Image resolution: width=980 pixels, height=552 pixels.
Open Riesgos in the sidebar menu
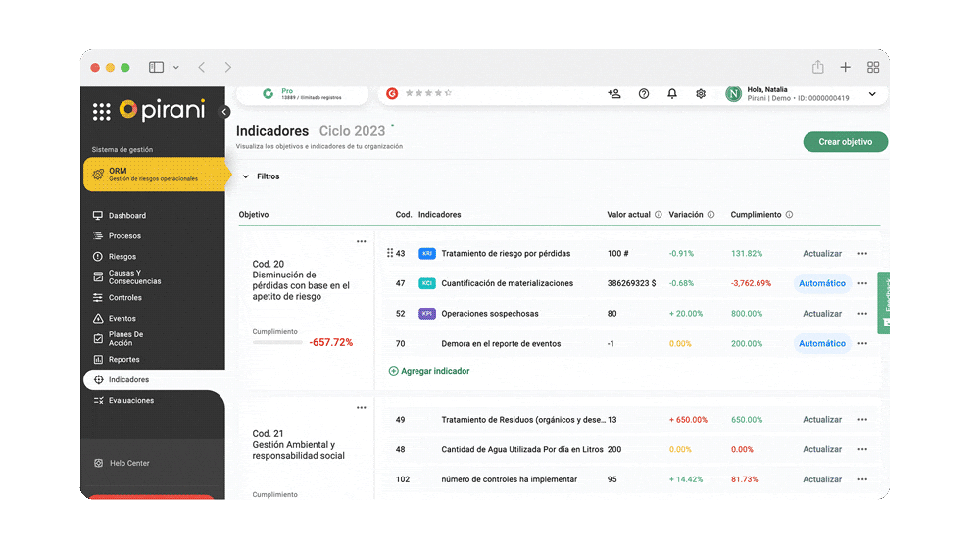[x=122, y=257]
